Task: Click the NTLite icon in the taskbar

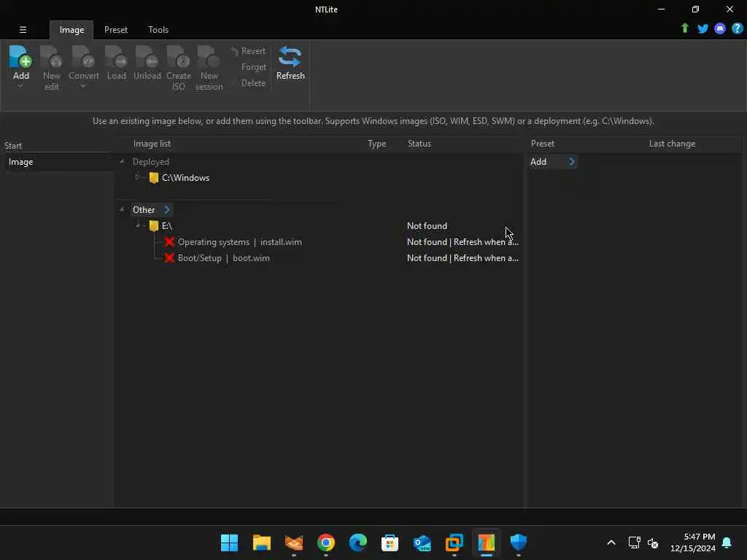Action: point(487,542)
